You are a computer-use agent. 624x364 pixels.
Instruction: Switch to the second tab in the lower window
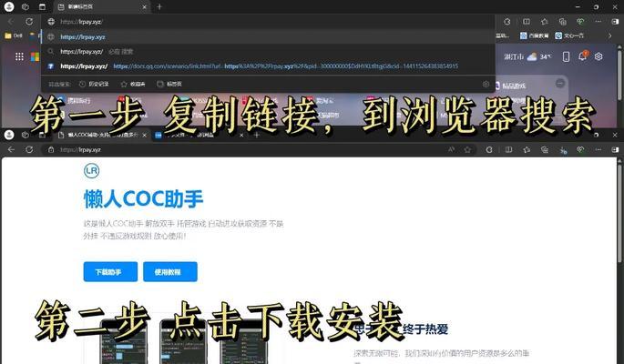click(199, 135)
